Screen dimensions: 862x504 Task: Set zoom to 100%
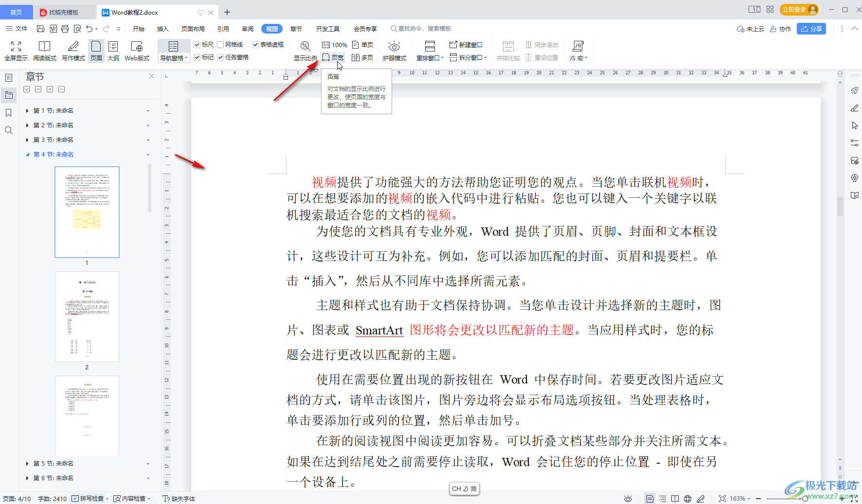334,45
